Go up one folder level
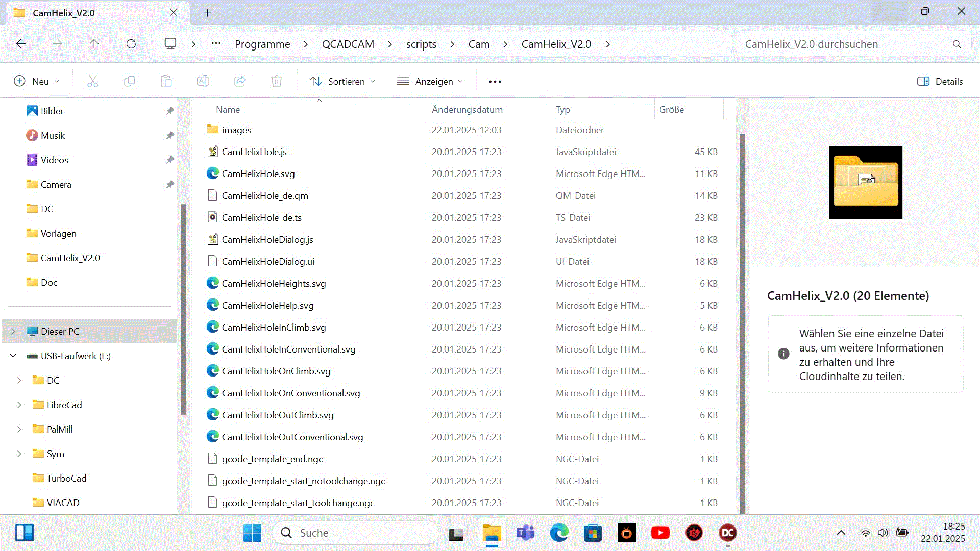980x551 pixels. (x=94, y=44)
